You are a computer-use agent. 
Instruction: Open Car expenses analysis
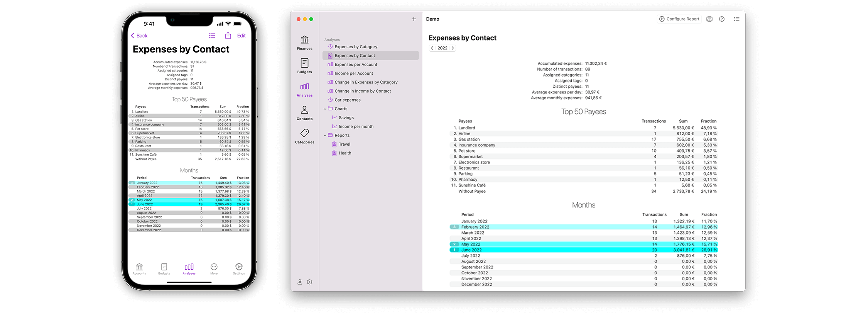[370, 100]
